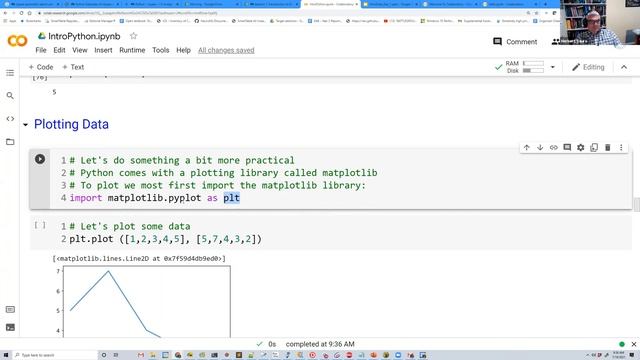The height and width of the screenshot is (360, 640).
Task: Click the All changes saved link
Action: pyautogui.click(x=226, y=50)
